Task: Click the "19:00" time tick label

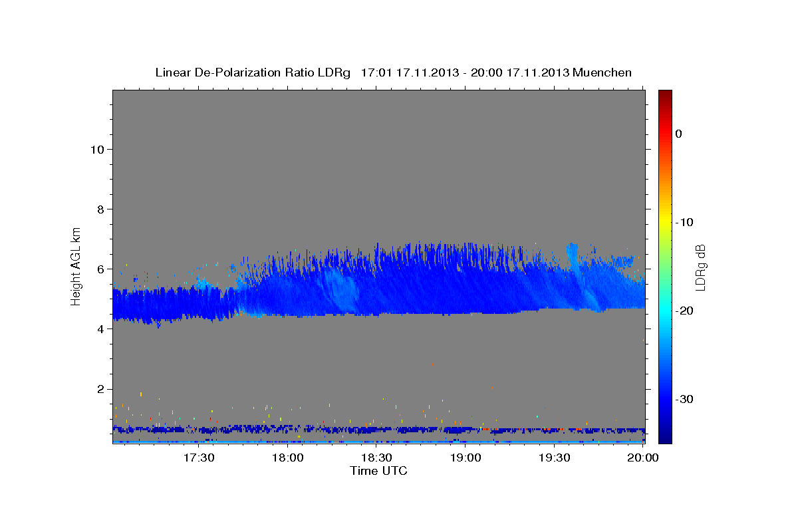Action: point(466,458)
